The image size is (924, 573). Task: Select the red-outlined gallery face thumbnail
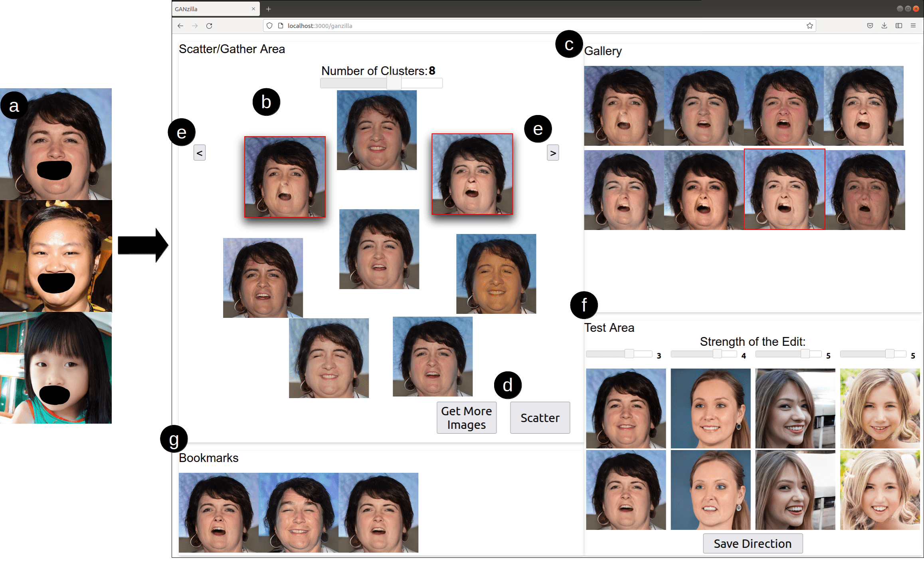pyautogui.click(x=784, y=190)
